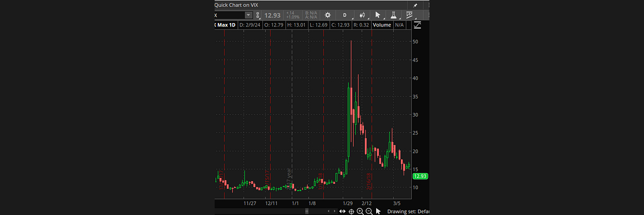The width and height of the screenshot is (644, 215).
Task: Select the pointer drawing tool in toolbar
Action: 378,15
